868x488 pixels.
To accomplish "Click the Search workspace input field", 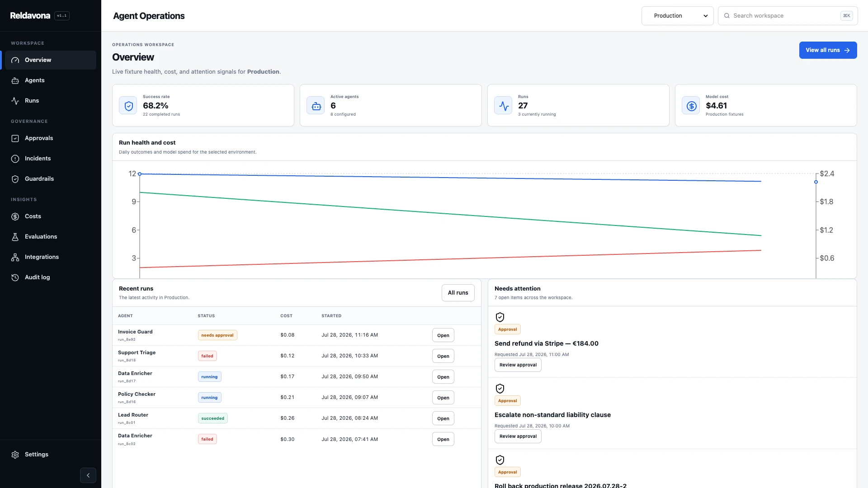I will (x=788, y=16).
